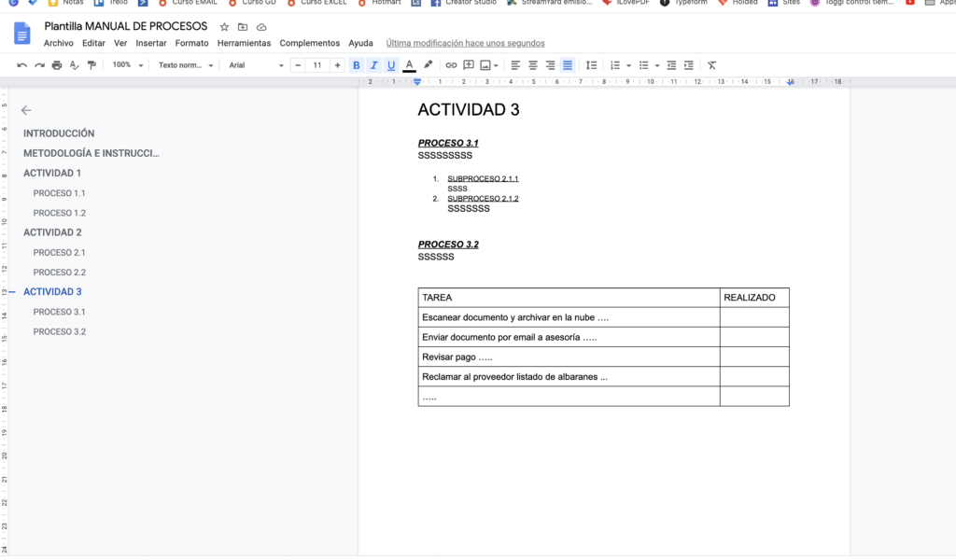Toggle Bold formatting

click(x=356, y=65)
